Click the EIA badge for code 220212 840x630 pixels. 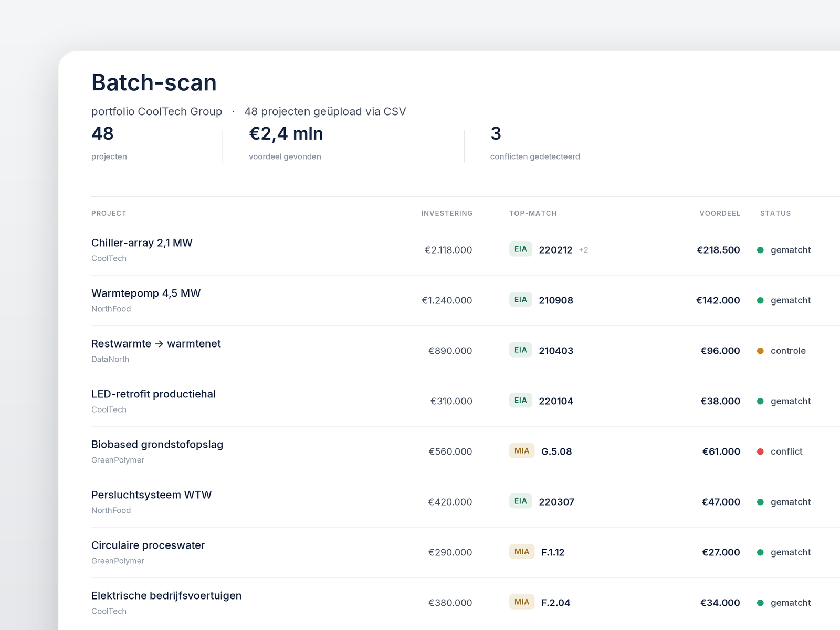(521, 249)
